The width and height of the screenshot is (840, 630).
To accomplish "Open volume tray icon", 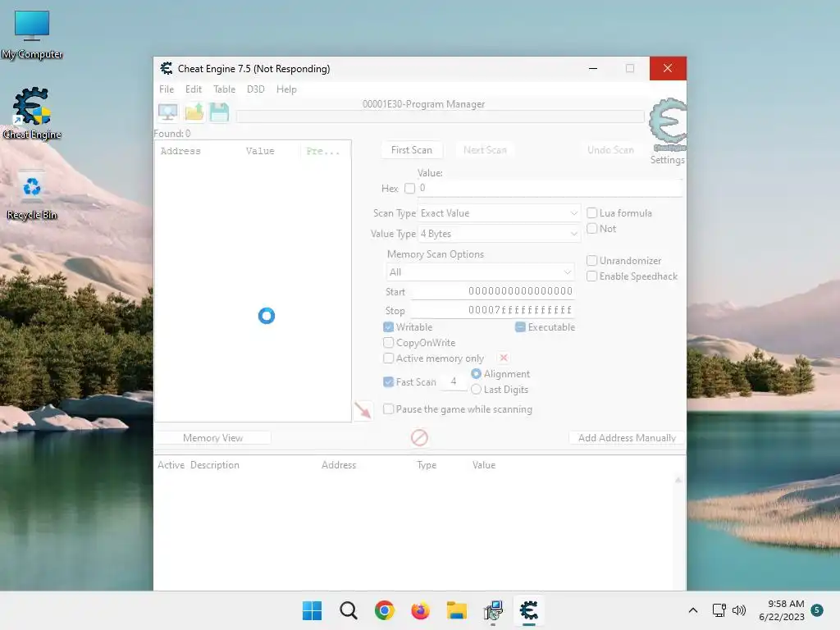I will click(739, 610).
